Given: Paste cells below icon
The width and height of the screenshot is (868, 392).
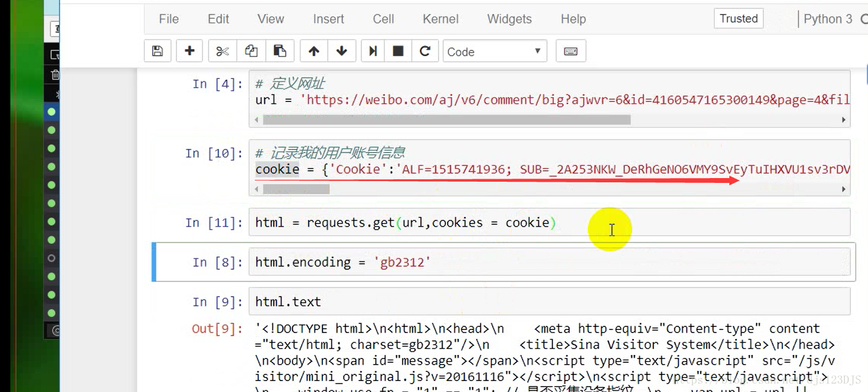Looking at the screenshot, I should 280,51.
